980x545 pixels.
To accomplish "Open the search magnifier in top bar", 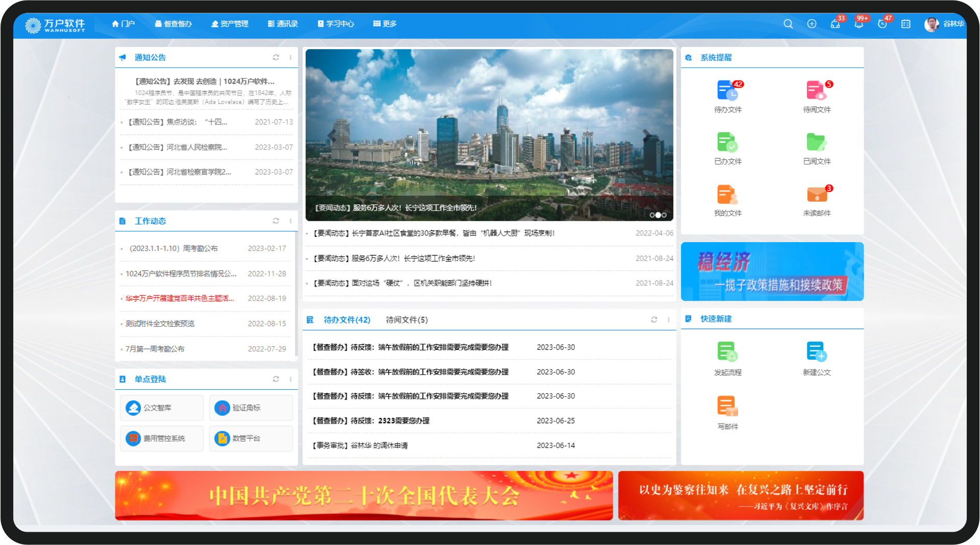I will pos(788,24).
